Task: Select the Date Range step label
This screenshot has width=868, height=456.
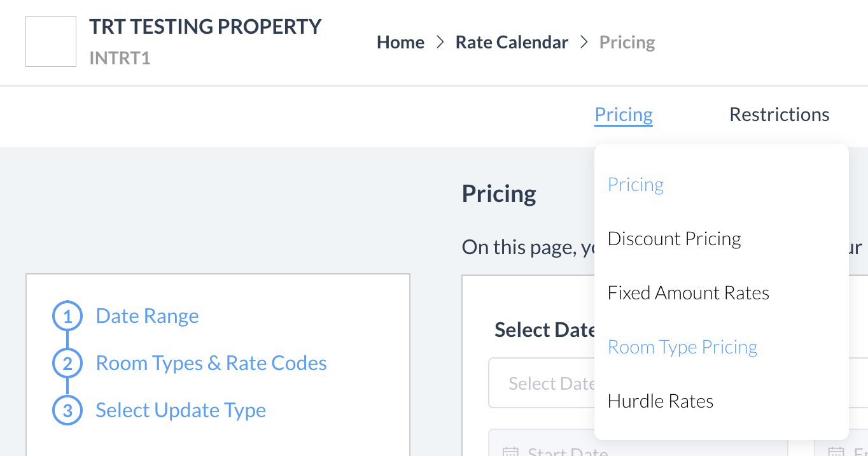Action: (x=147, y=316)
